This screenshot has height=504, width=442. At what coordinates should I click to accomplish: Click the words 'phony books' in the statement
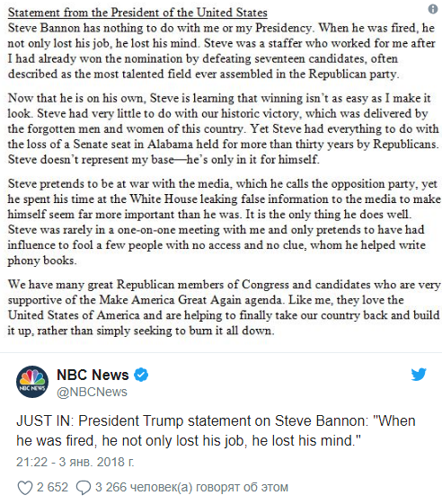tap(41, 261)
